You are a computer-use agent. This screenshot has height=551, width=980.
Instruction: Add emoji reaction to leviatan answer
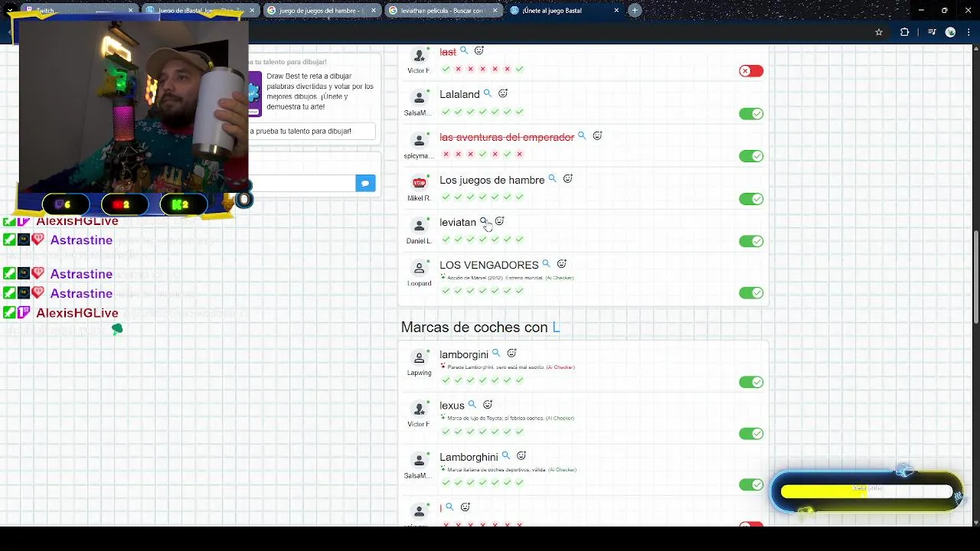pyautogui.click(x=499, y=221)
